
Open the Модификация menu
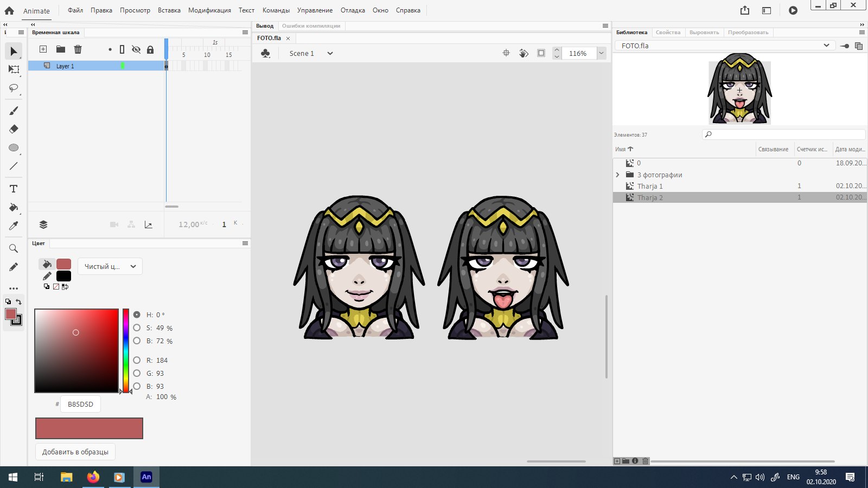pyautogui.click(x=209, y=10)
